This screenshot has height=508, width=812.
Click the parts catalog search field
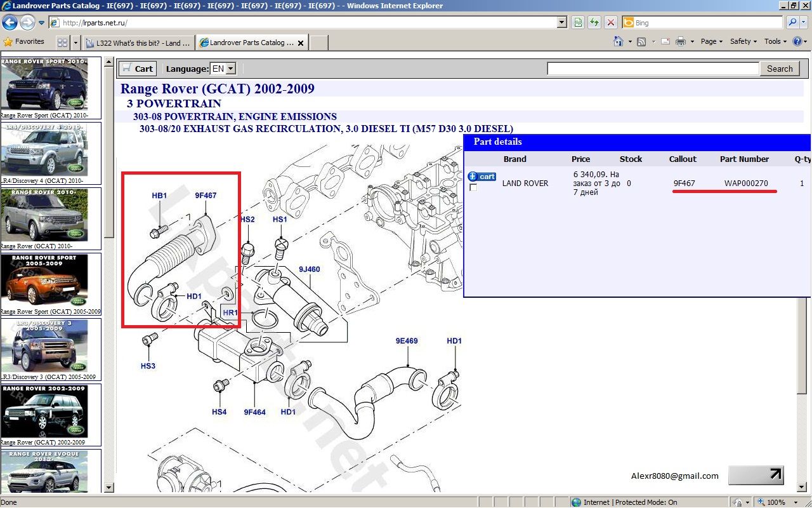click(x=653, y=69)
